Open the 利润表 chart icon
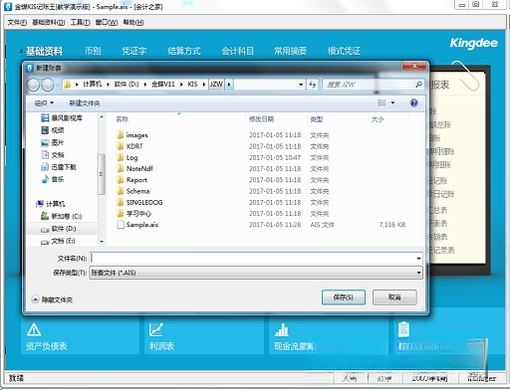Screen dimensions: 510x390 (x=156, y=329)
